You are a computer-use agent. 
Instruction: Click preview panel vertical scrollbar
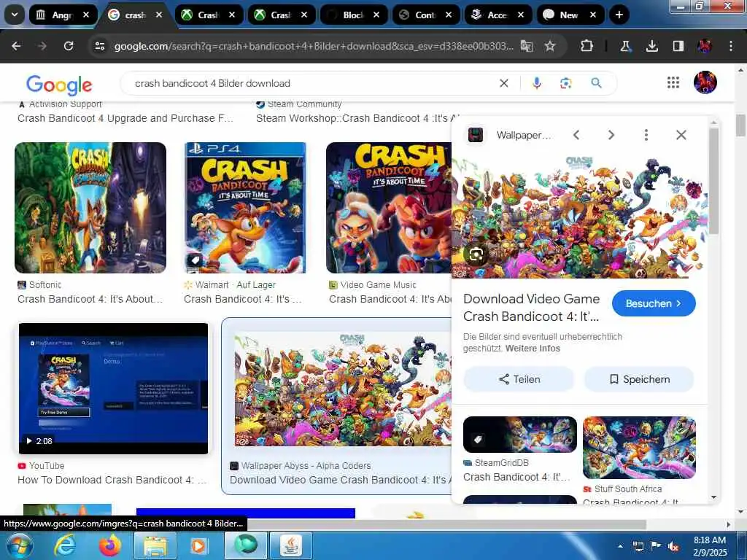(x=713, y=181)
